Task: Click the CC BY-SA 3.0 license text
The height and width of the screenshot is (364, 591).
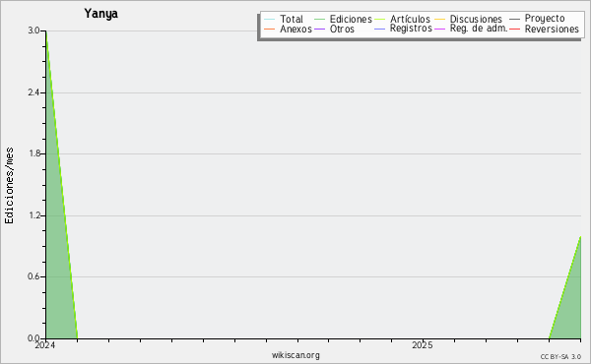Action: coord(560,357)
